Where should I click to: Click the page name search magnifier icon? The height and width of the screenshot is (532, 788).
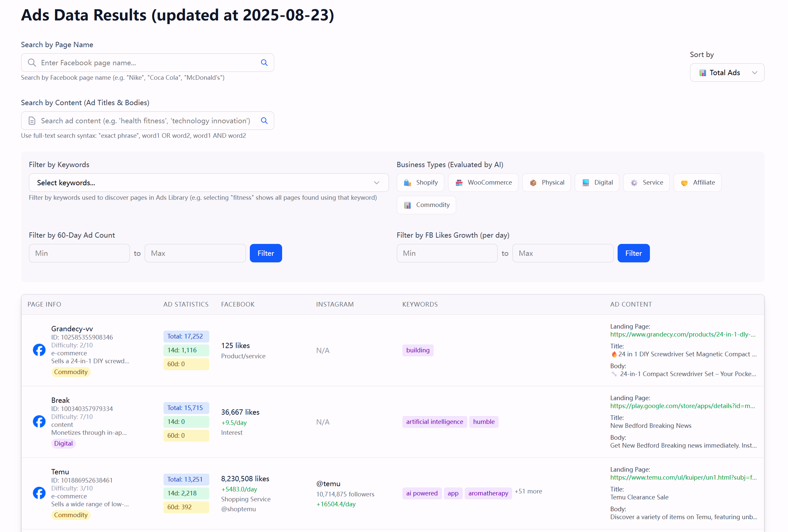point(264,63)
